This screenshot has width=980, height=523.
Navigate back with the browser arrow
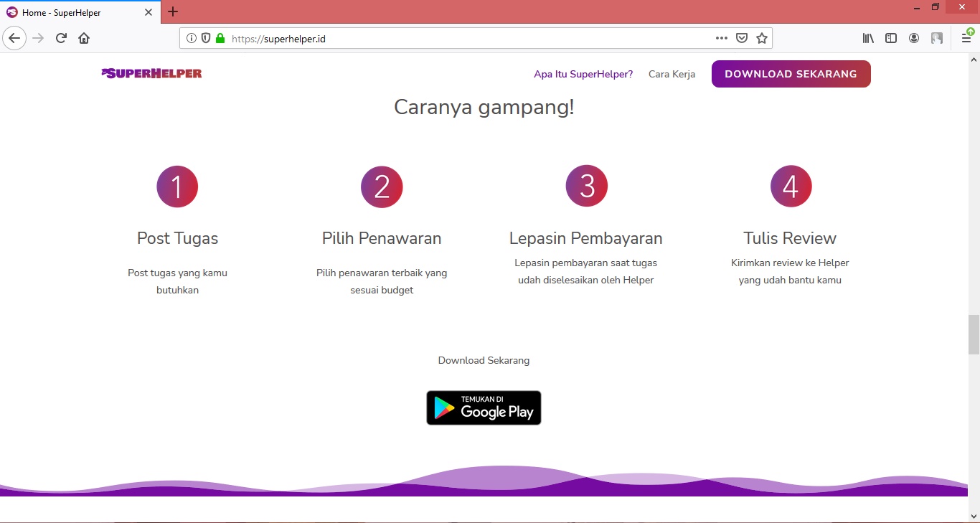pos(14,38)
